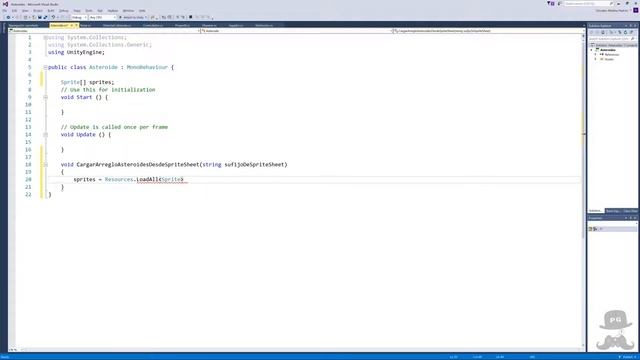This screenshot has height=360, width=640.
Task: Open the Debug configuration dropdown
Action: (79, 17)
